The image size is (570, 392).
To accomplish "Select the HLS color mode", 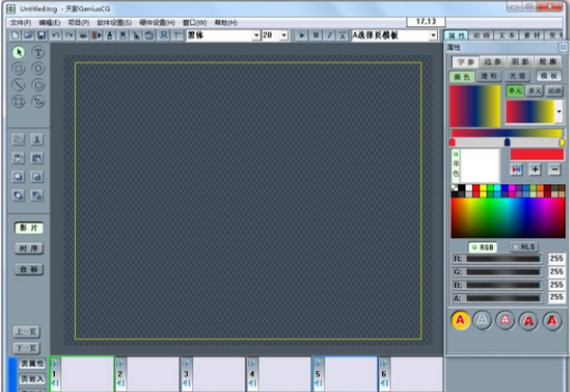I will [523, 246].
